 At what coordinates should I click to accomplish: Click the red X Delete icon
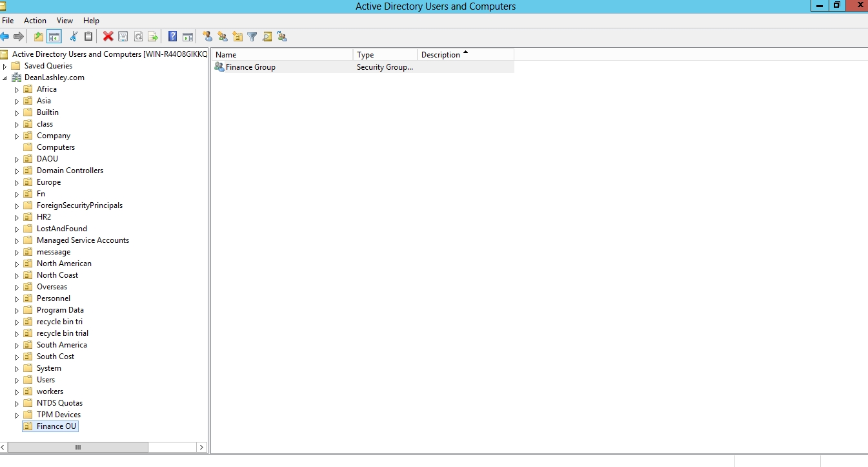[x=108, y=37]
